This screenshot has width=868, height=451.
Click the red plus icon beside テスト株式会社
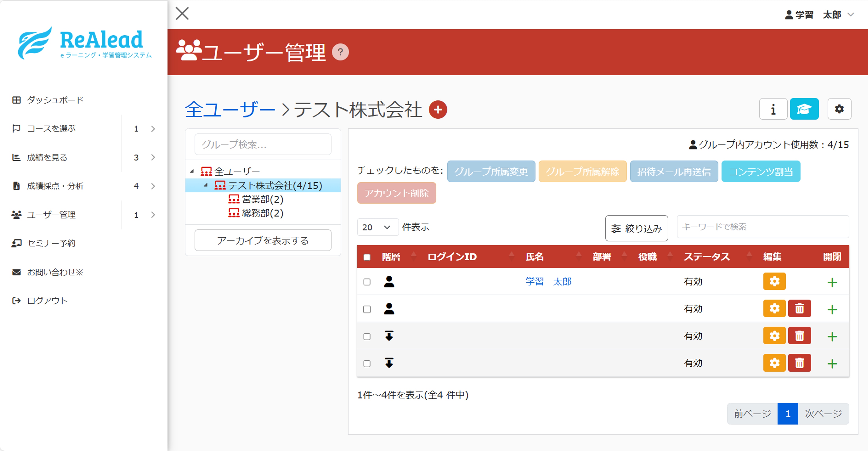pos(438,110)
